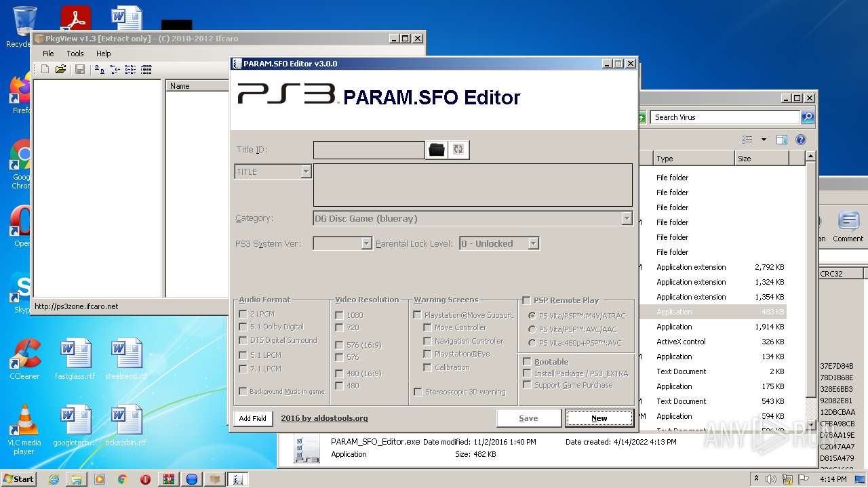Screen dimensions: 868x488
Task: Switch PkgView to large icons view
Action: [100, 69]
